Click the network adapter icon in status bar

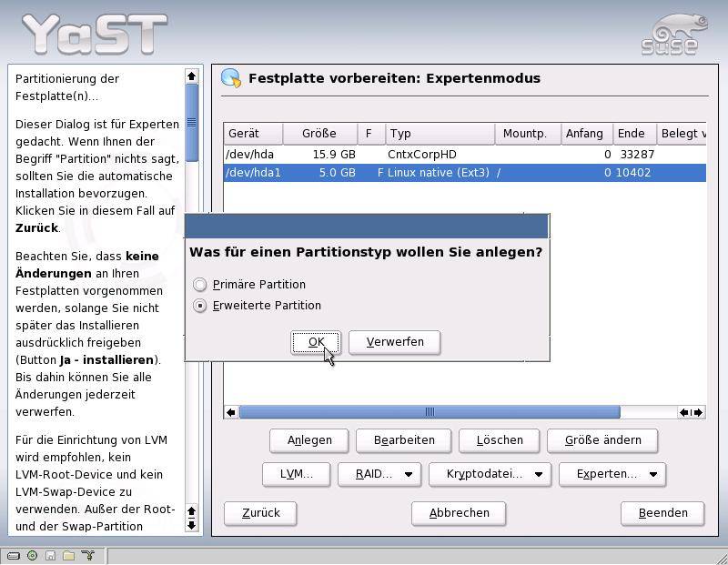[87, 556]
